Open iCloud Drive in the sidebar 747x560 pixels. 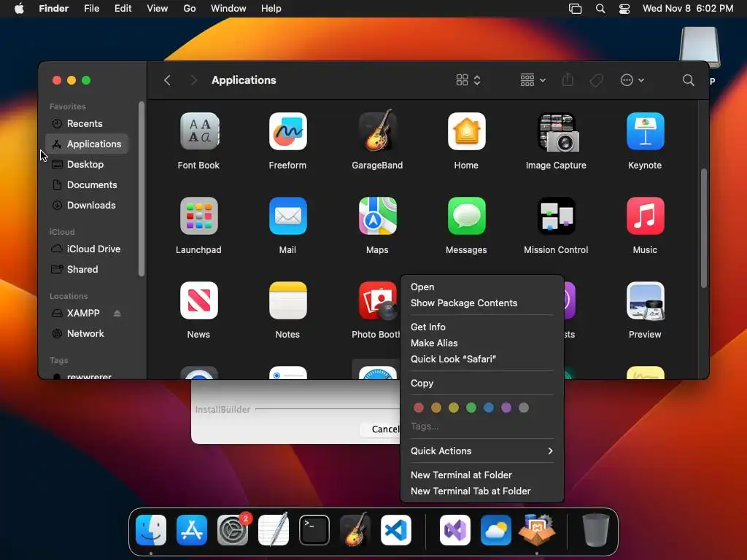coord(87,249)
